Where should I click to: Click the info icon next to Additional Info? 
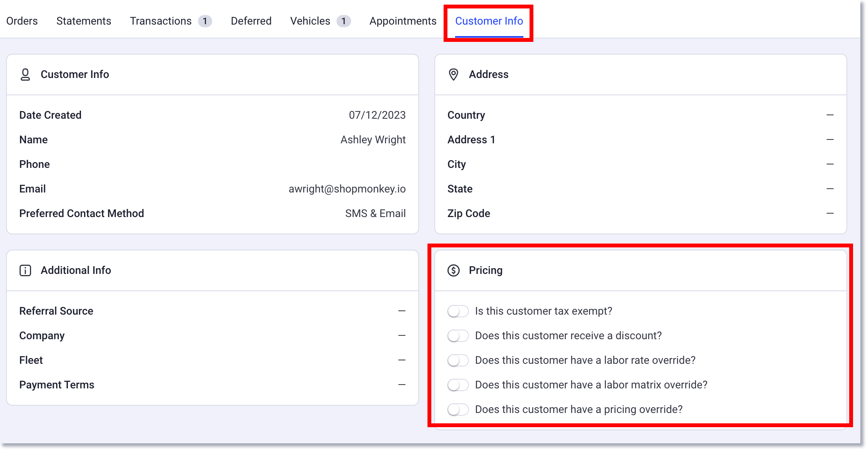point(25,270)
